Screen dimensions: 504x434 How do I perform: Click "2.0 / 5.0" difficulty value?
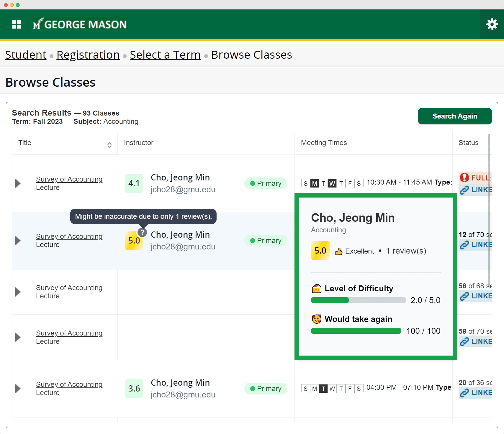tap(425, 300)
